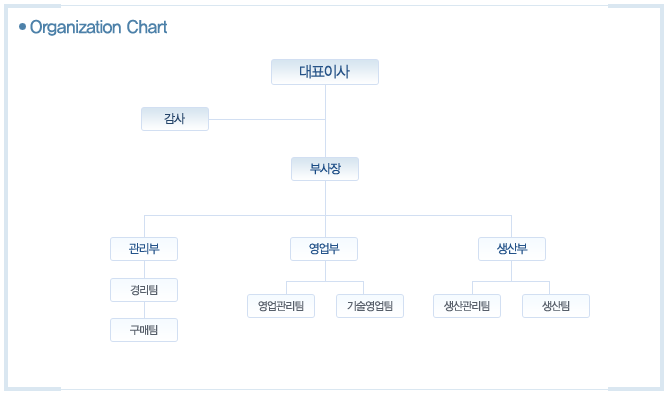The height and width of the screenshot is (396, 669).
Task: Click the 대표이사 box at top
Action: tap(325, 72)
